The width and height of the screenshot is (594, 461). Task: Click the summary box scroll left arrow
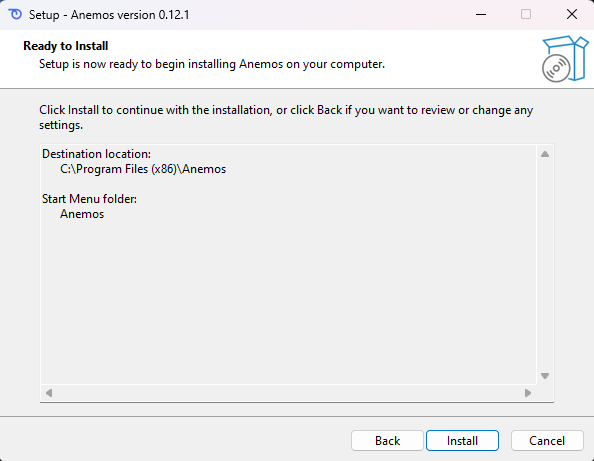click(x=49, y=393)
